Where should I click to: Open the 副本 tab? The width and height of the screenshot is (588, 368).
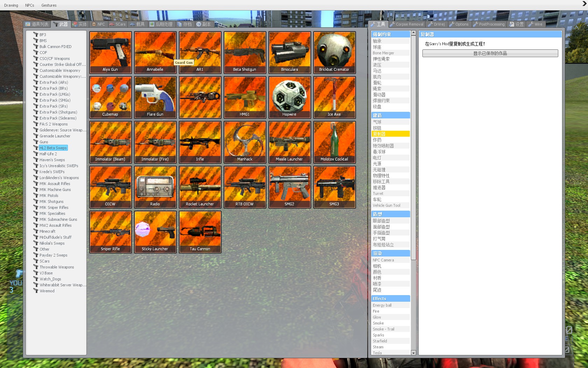click(204, 24)
